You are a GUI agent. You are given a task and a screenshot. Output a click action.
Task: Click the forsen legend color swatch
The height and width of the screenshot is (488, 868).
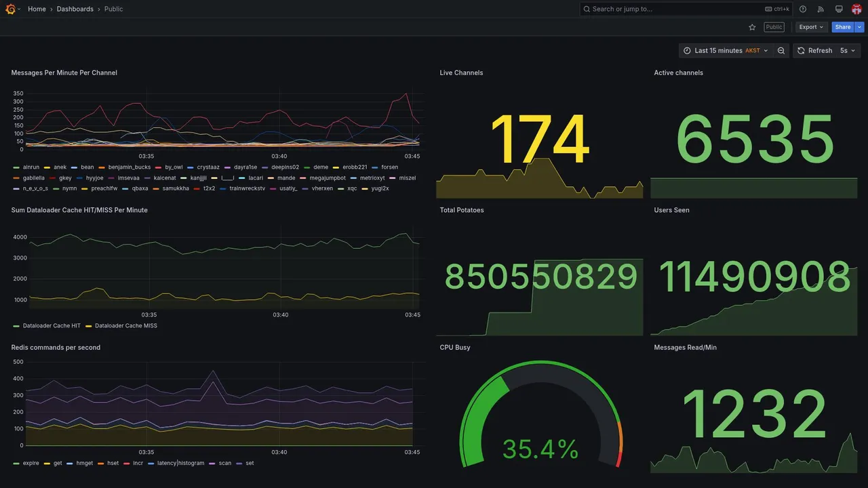(376, 167)
